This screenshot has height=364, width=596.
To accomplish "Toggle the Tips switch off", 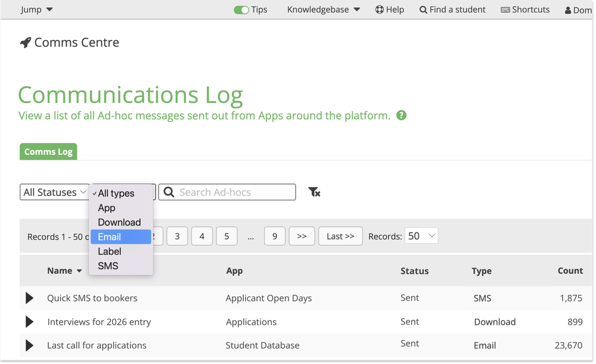I will [241, 10].
